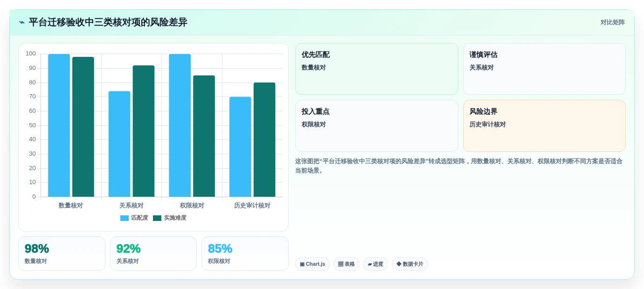The image size is (644, 289).
Task: Click the 对比矩阵 label in header
Action: coord(612,22)
